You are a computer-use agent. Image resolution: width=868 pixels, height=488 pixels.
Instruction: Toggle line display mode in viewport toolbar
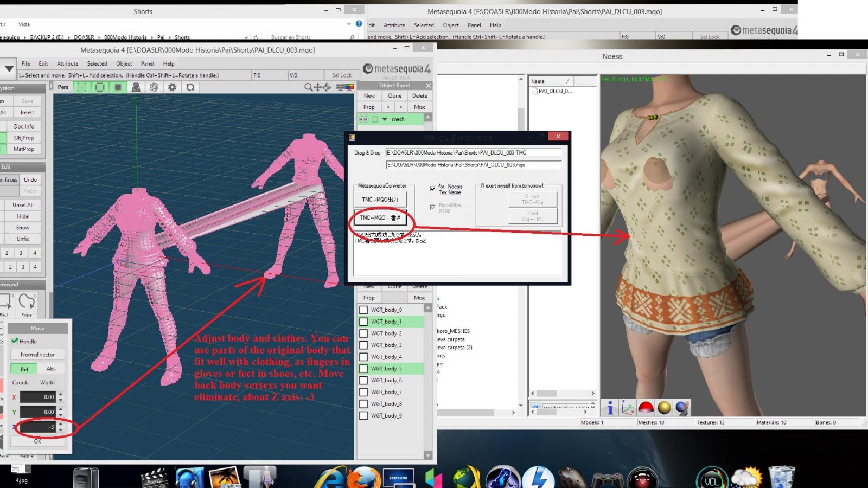tap(100, 87)
